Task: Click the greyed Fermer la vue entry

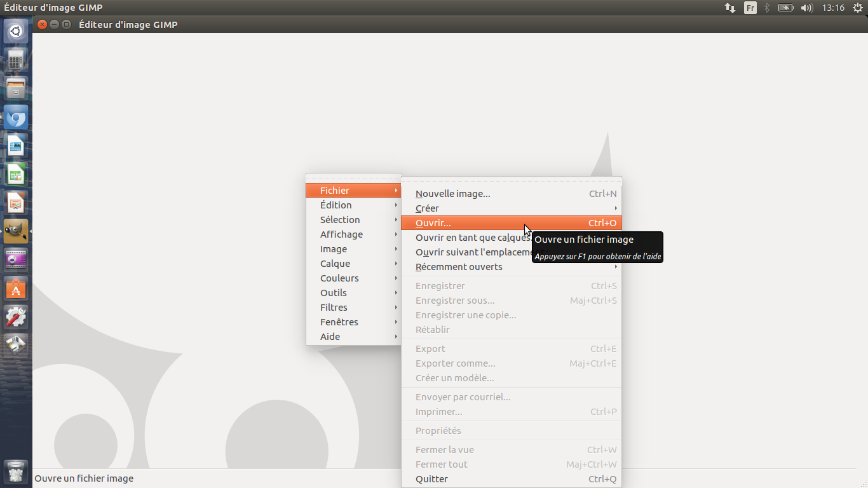Action: pyautogui.click(x=512, y=450)
